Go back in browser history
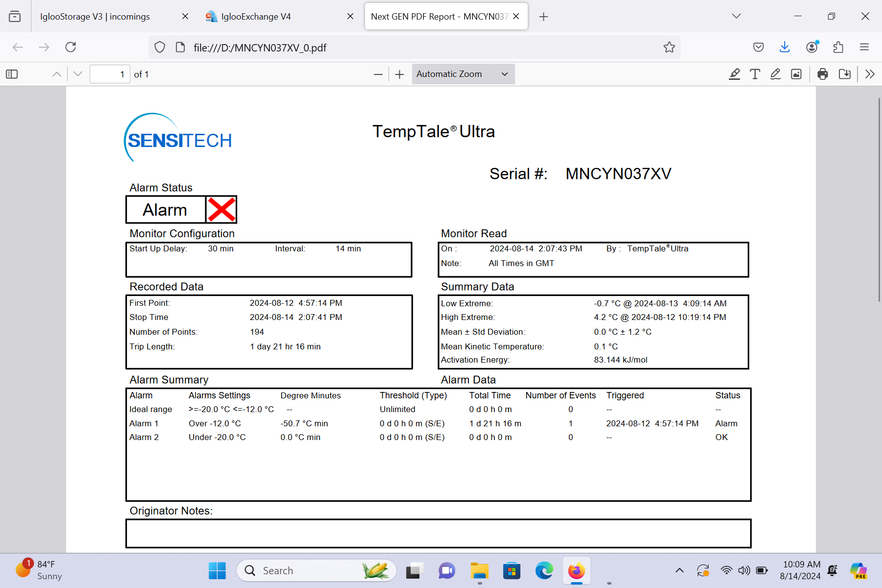This screenshot has height=588, width=882. tap(18, 47)
